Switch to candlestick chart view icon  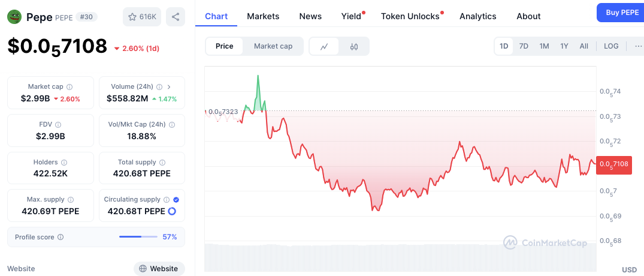(x=354, y=46)
